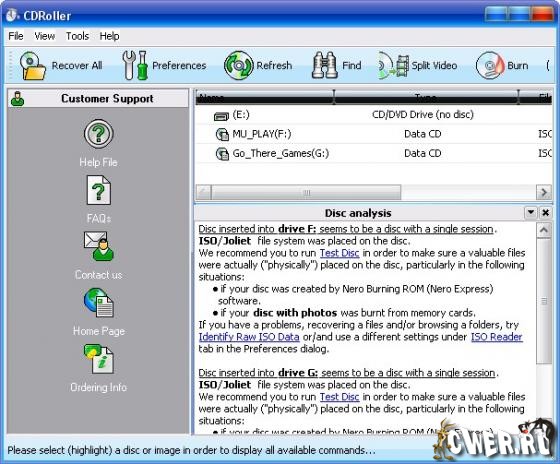Screen dimensions: 560x464
Task: Click Data CD type in Go_There_Games row
Action: (x=422, y=153)
